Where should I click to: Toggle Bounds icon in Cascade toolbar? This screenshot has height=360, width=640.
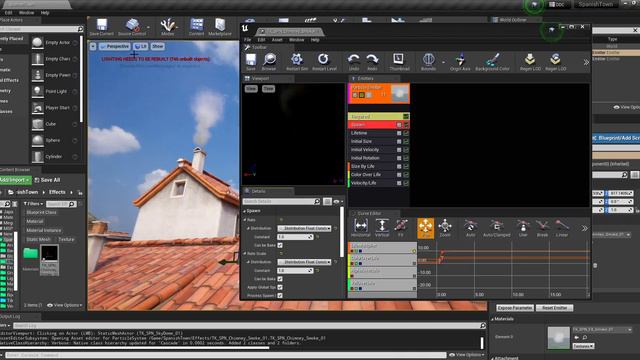tap(429, 60)
